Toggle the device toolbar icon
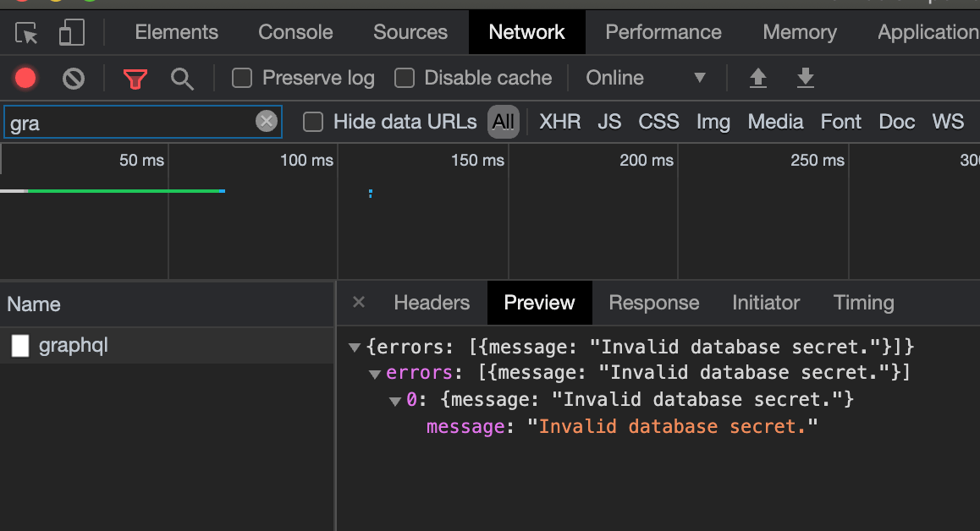Screen dimensions: 980x531 (71, 33)
